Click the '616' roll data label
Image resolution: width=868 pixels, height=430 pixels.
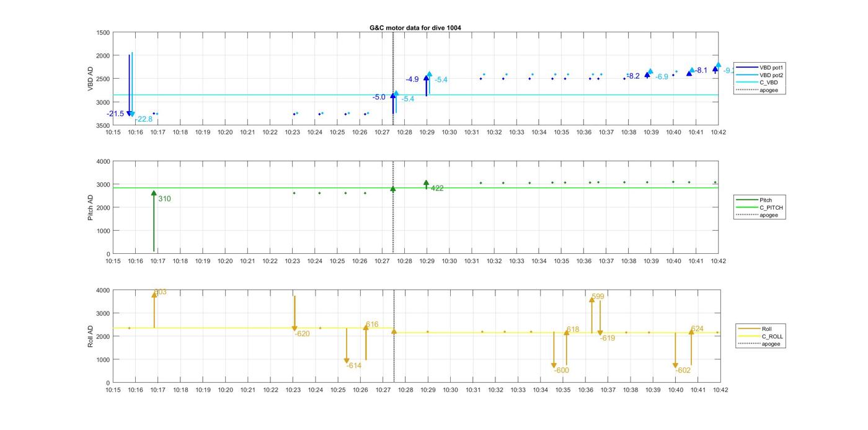click(x=372, y=325)
